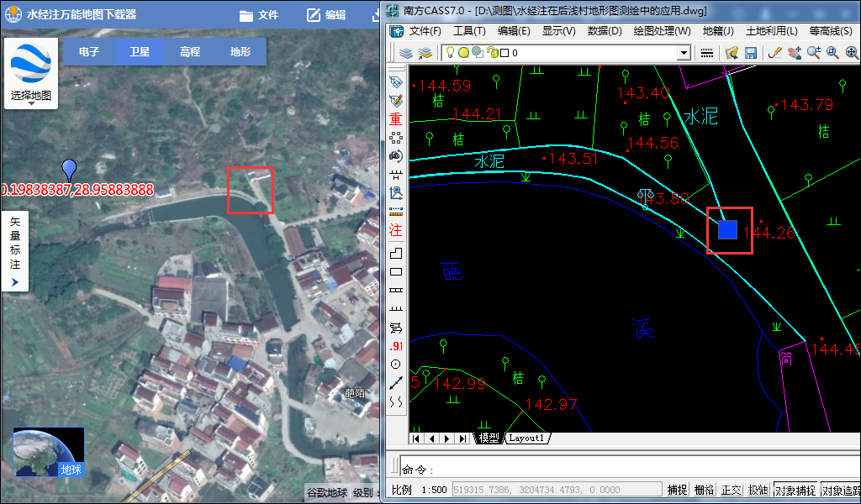The width and height of the screenshot is (861, 504).
Task: Open the linetype settings icon
Action: point(707,53)
